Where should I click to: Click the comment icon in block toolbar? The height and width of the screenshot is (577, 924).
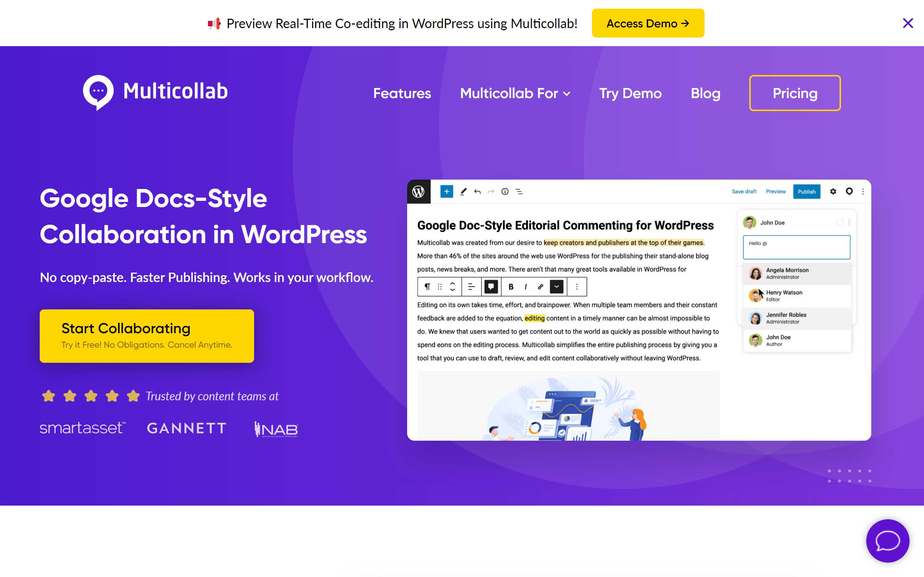491,287
